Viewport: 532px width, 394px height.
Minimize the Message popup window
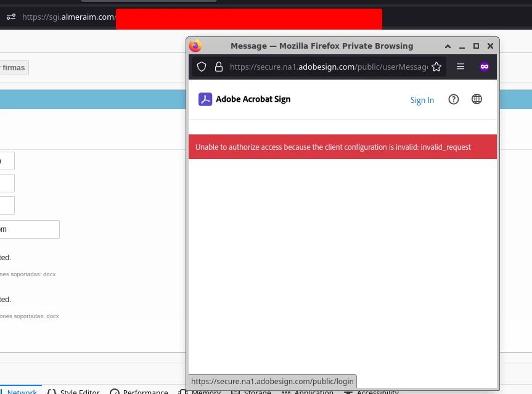coord(462,46)
